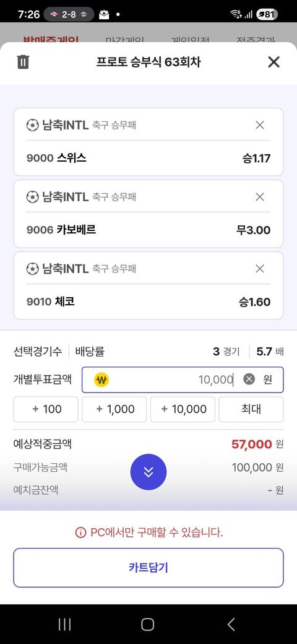Screen dimensions: 297x644
Task: Add 1,000 won to the bet
Action: (114, 409)
